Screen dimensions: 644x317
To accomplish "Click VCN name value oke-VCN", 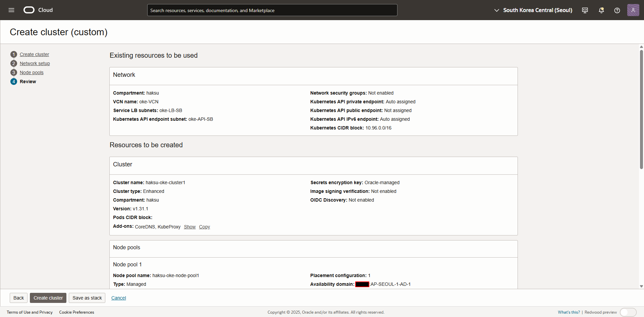I will (x=149, y=102).
